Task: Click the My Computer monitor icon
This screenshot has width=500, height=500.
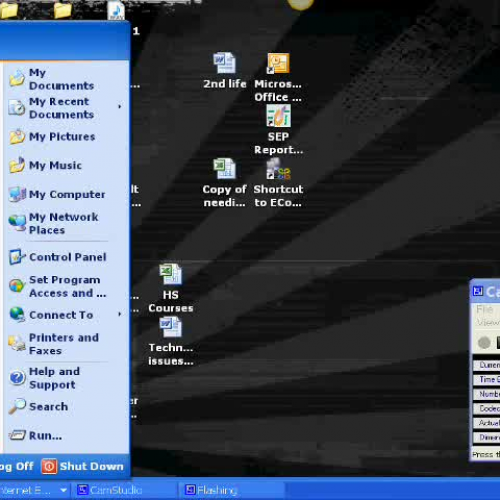Action: point(17,194)
